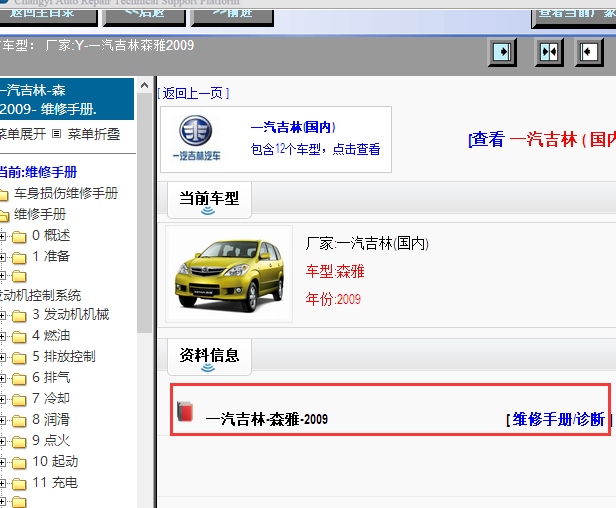The width and height of the screenshot is (616, 508).
Task: Expand the 7 冷却 node
Action: [2, 400]
